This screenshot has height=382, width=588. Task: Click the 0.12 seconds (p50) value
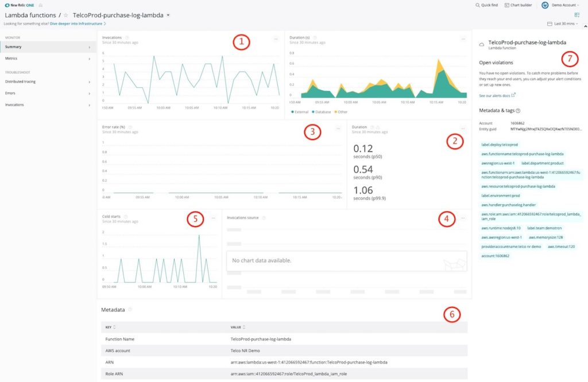click(x=367, y=151)
